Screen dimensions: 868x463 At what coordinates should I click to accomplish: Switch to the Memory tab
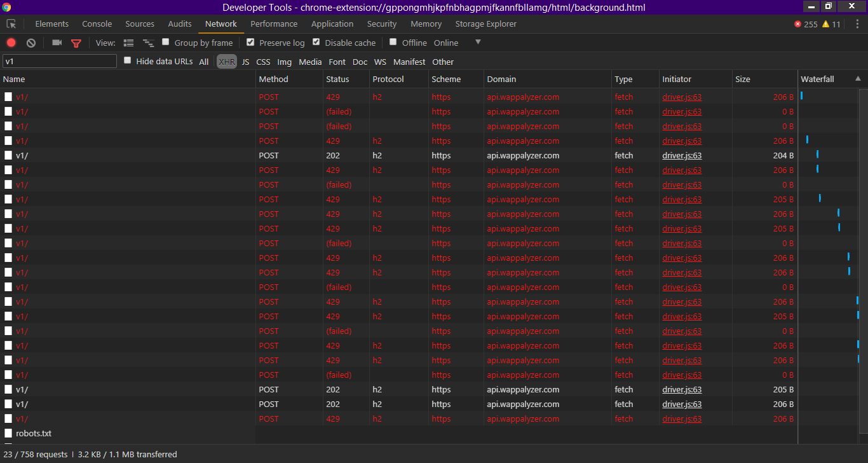[x=426, y=24]
